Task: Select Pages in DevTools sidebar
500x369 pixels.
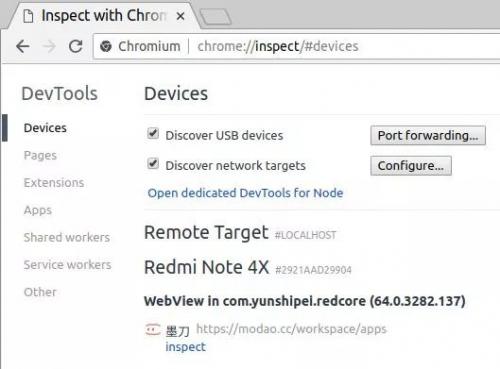Action: [40, 155]
